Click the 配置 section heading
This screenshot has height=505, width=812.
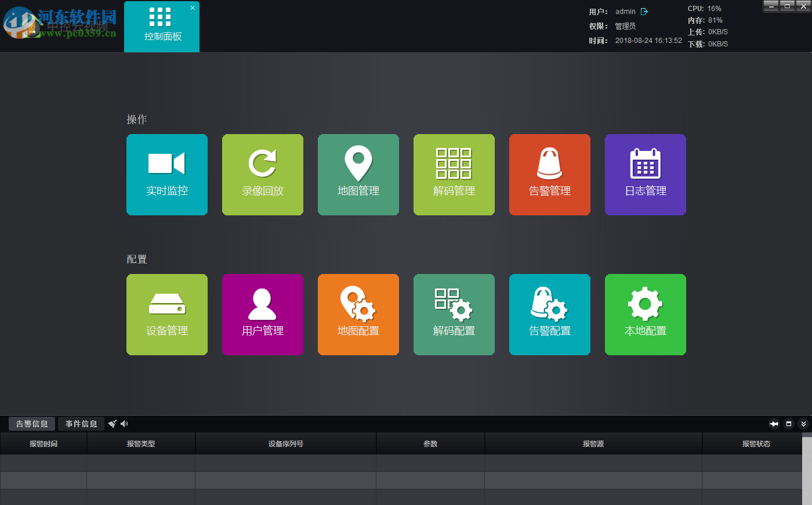click(x=137, y=259)
